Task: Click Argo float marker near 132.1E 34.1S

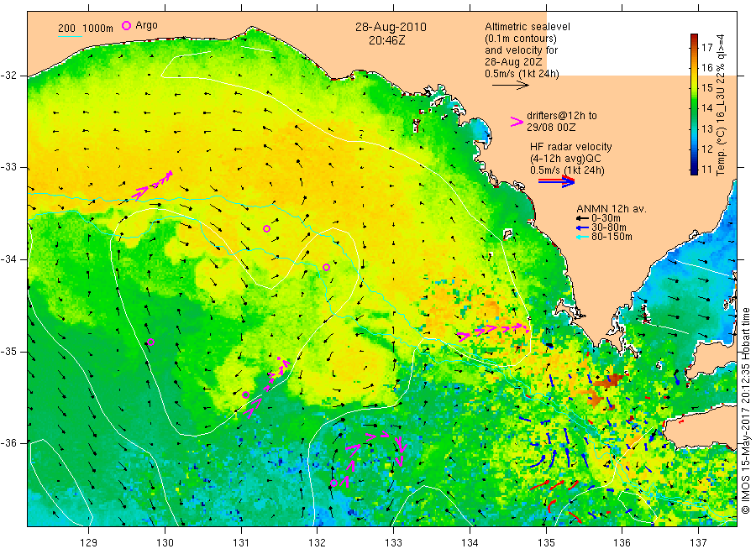Action: click(x=326, y=268)
